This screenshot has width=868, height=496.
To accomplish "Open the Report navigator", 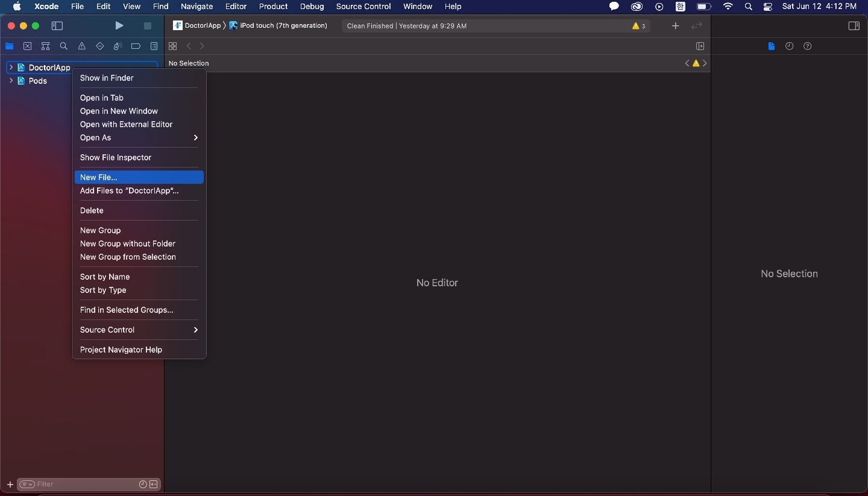I will pyautogui.click(x=154, y=46).
